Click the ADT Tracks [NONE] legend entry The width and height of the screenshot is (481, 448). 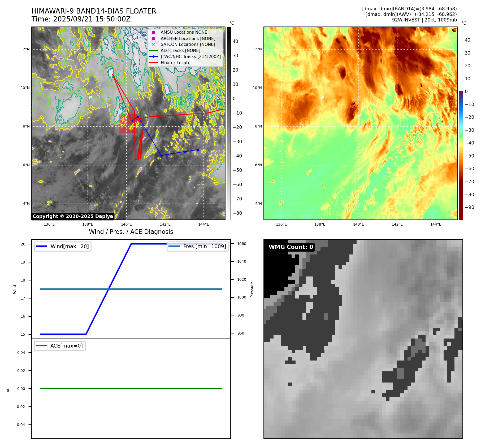click(180, 51)
